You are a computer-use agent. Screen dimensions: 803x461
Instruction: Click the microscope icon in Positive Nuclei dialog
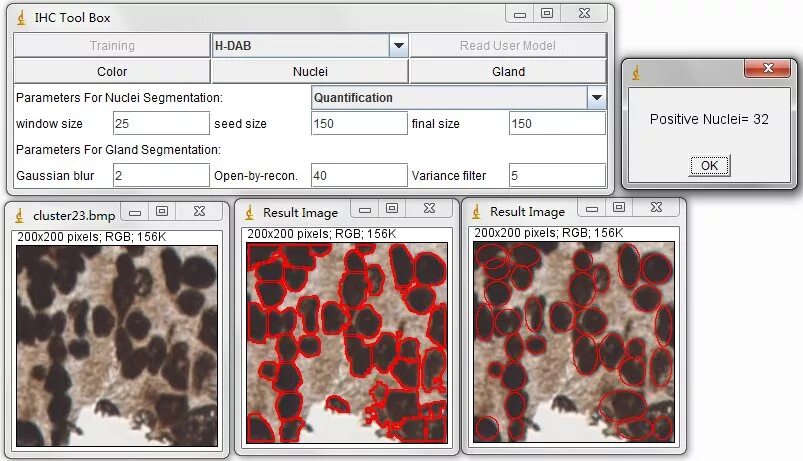point(636,73)
